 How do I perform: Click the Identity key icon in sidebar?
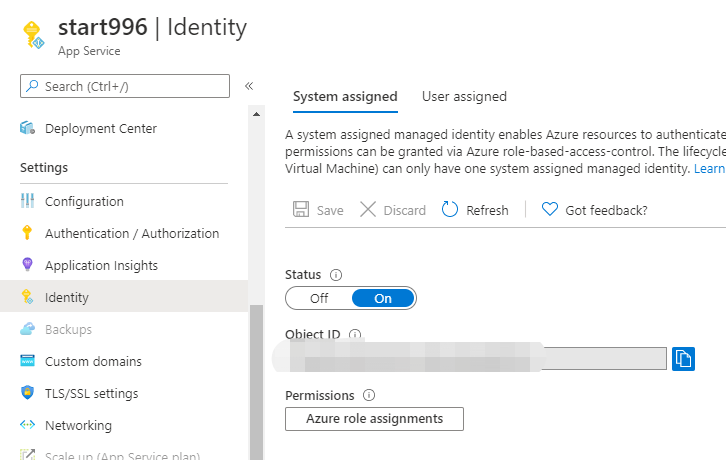[x=27, y=296]
